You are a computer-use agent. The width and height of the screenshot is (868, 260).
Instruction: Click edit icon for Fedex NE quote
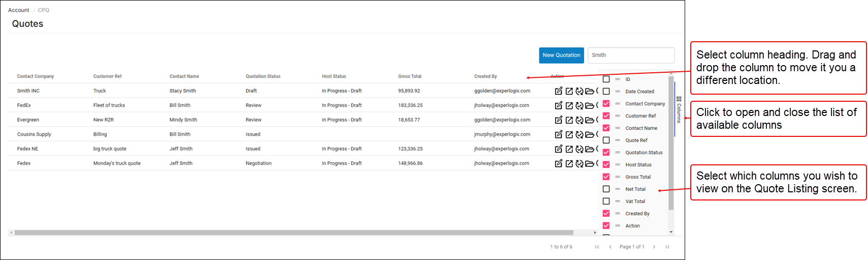[x=558, y=149]
